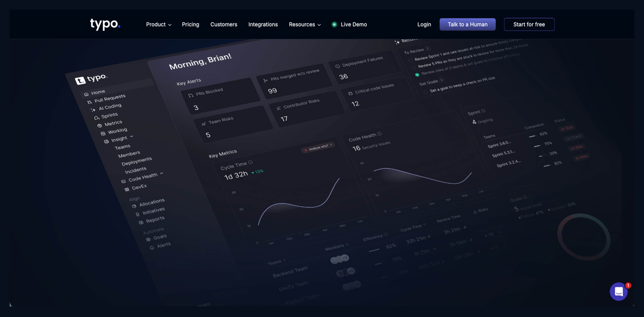The width and height of the screenshot is (644, 317).
Task: Check the Review 5 PRs task circle
Action: [414, 67]
